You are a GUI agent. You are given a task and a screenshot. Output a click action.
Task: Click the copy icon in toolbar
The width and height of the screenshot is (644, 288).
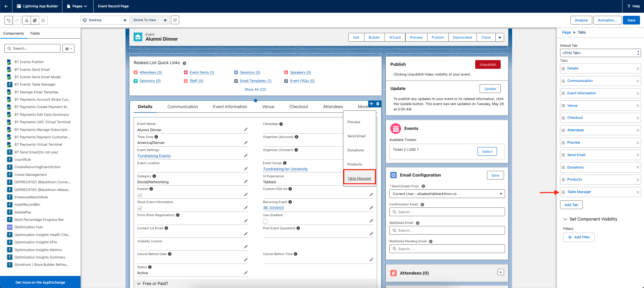35,20
